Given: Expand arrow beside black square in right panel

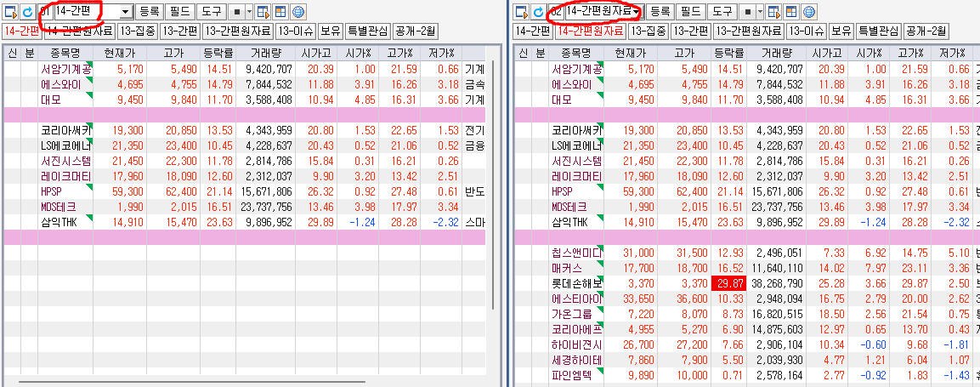Looking at the screenshot, I should (760, 11).
